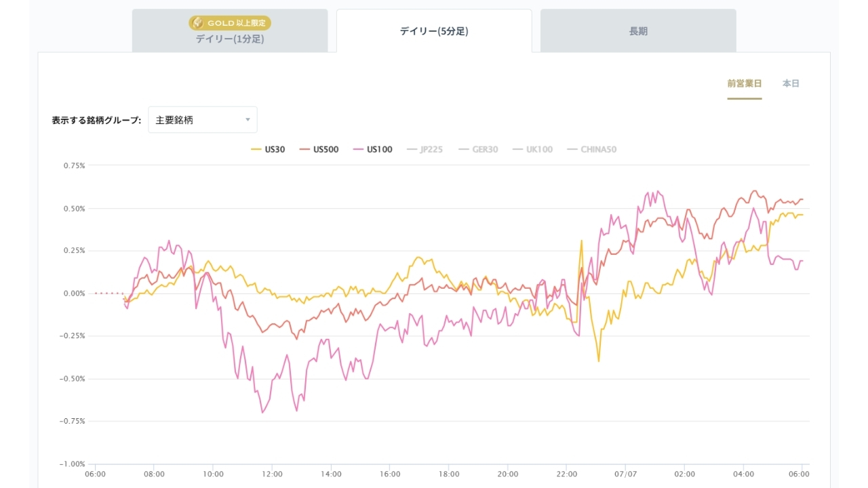868x488 pixels.
Task: Click the 12:00 x-axis label
Action: tap(272, 474)
